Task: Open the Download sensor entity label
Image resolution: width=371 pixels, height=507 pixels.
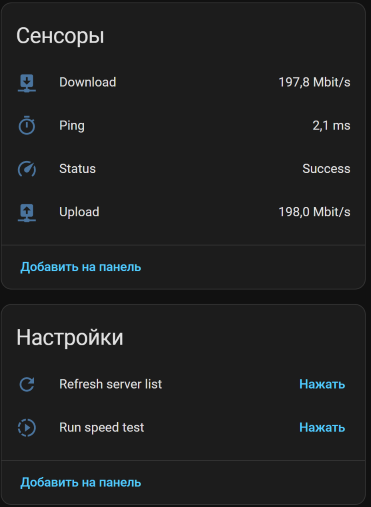Action: pyautogui.click(x=88, y=82)
